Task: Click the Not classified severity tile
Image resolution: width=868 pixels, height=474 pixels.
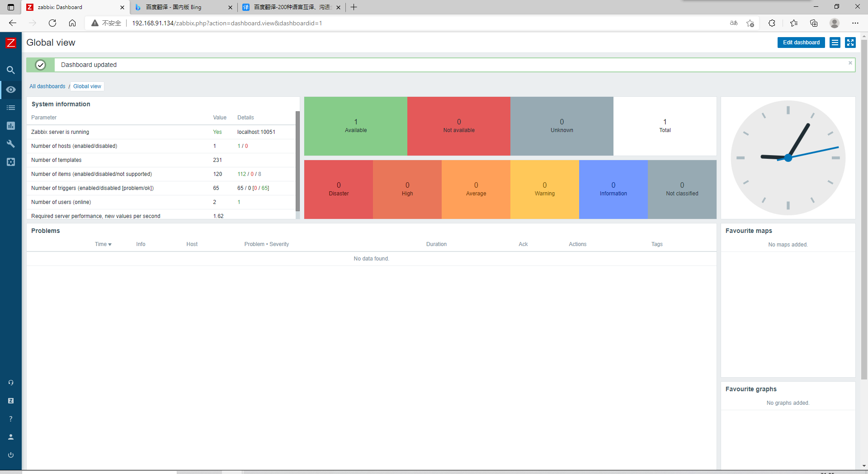Action: pos(682,190)
